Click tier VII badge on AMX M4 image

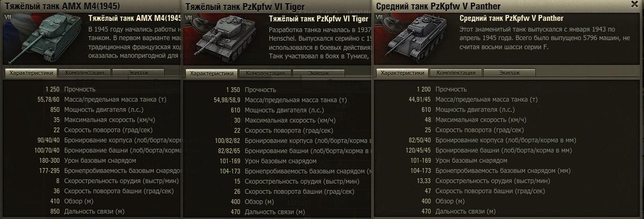pyautogui.click(x=8, y=18)
